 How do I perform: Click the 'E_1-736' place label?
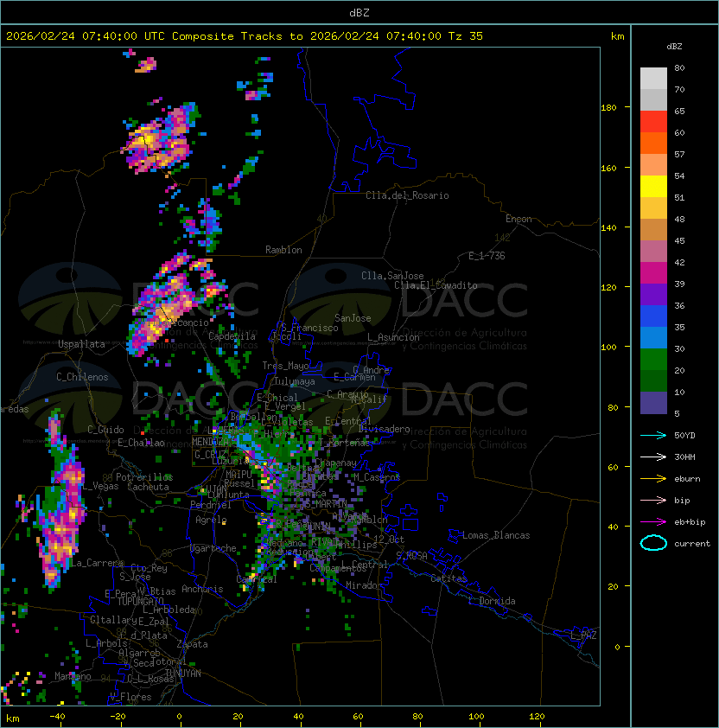coord(487,256)
